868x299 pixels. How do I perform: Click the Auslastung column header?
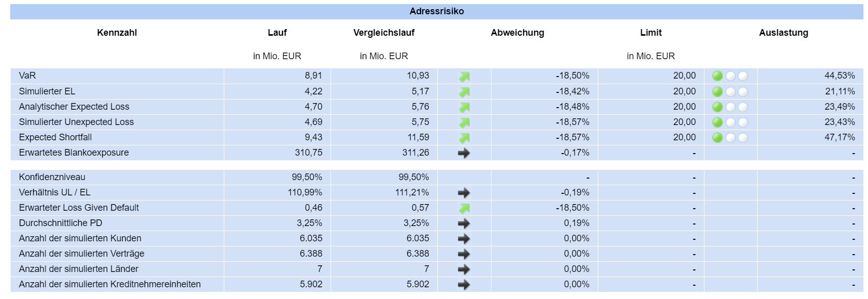(783, 33)
